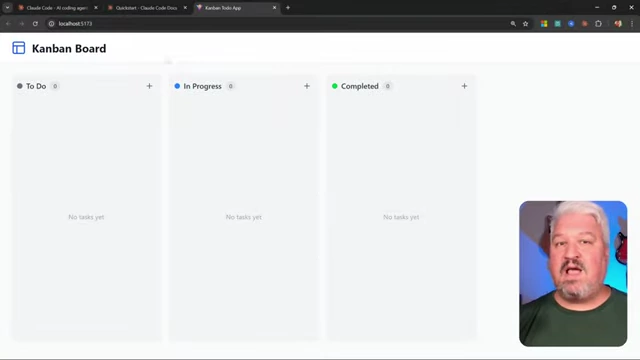Add a task to the To Do column
Image resolution: width=640 pixels, height=360 pixels.
[149, 86]
